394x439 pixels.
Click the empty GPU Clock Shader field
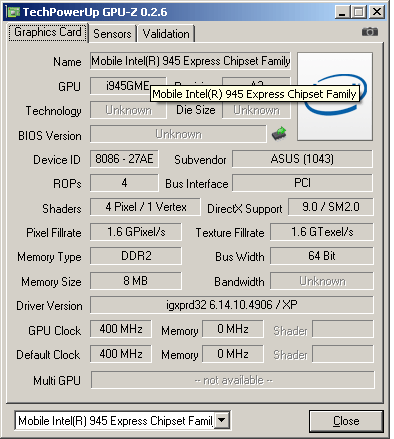(x=343, y=329)
